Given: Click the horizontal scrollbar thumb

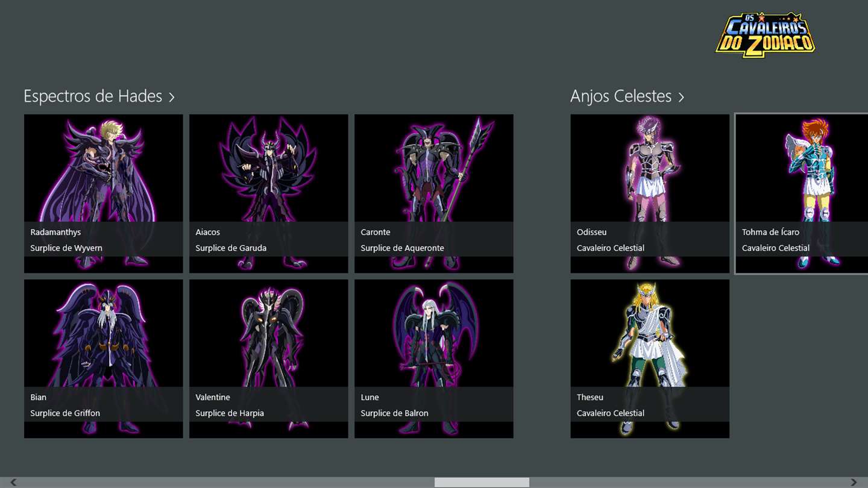Looking at the screenshot, I should click(482, 483).
